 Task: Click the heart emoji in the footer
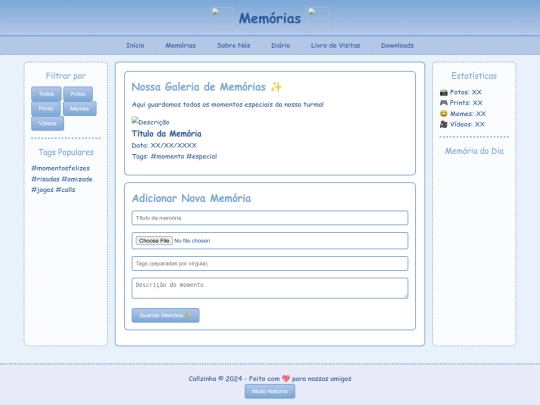[286, 378]
